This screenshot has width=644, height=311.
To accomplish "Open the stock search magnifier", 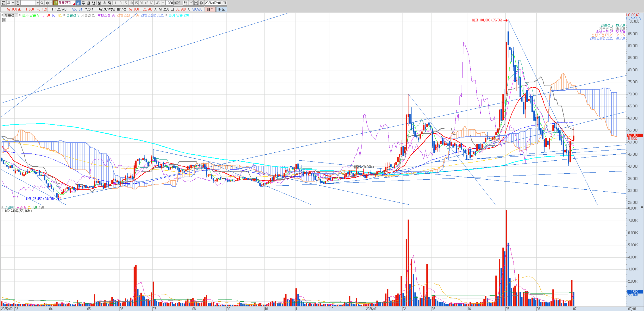I will click(x=42, y=3).
